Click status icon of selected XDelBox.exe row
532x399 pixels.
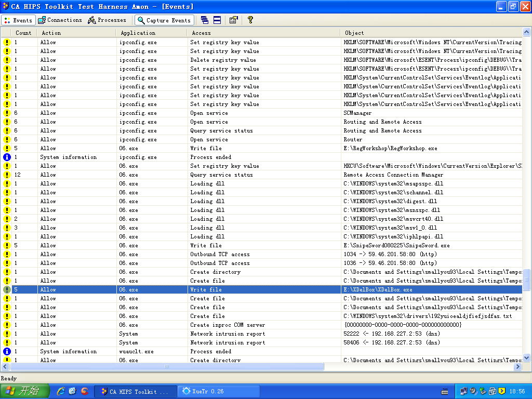click(x=7, y=289)
